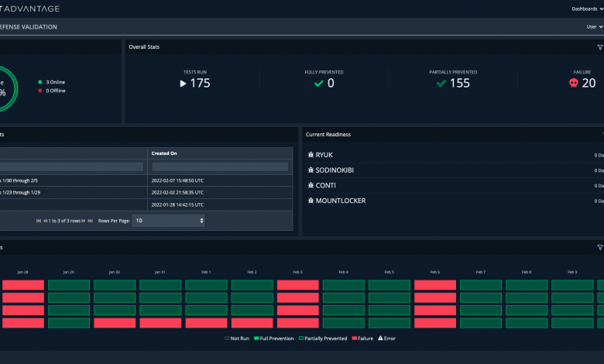
Task: Click the red Offline status dot
Action: click(x=40, y=91)
